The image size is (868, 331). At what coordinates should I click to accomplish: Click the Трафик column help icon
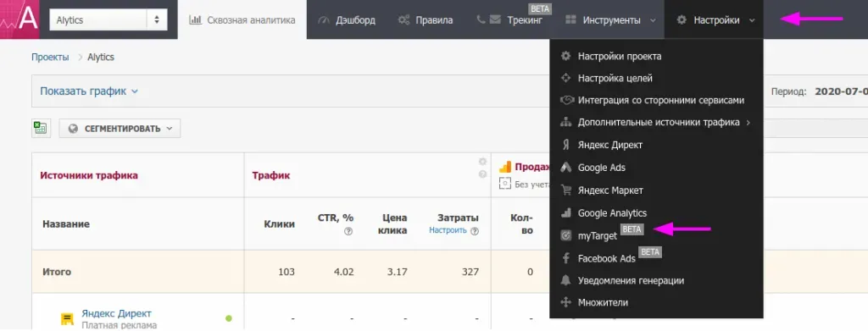pos(482,174)
